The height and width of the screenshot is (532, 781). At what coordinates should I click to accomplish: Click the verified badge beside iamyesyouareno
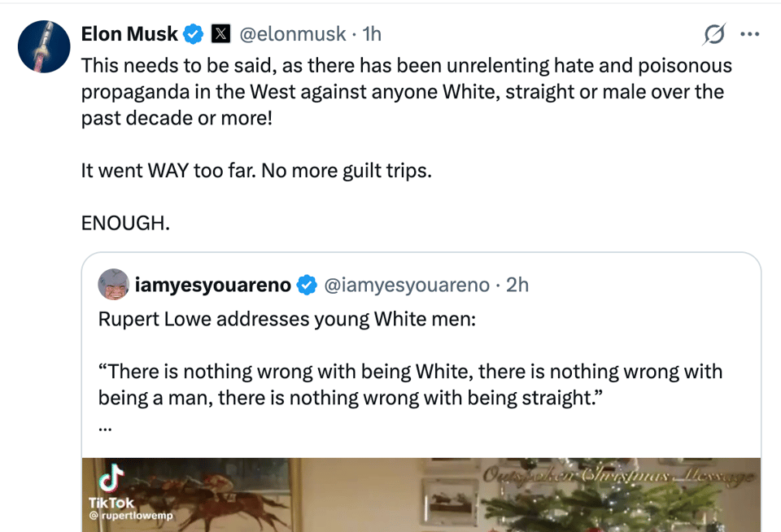coord(307,285)
